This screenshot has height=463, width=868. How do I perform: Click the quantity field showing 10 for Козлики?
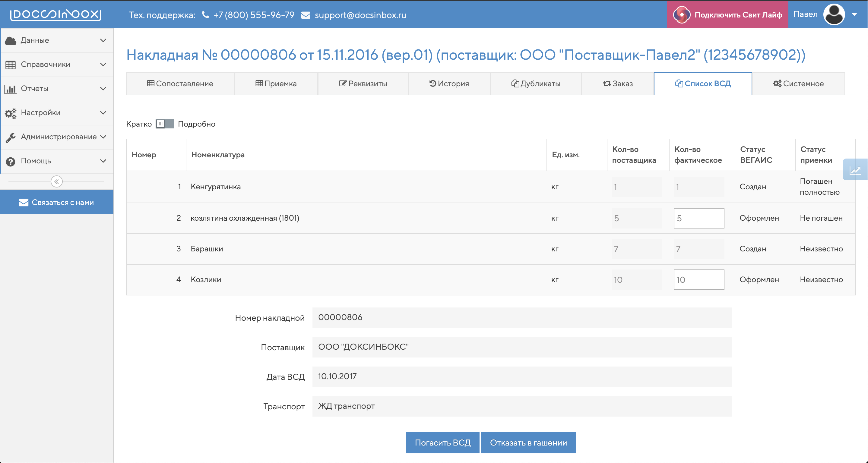click(699, 279)
